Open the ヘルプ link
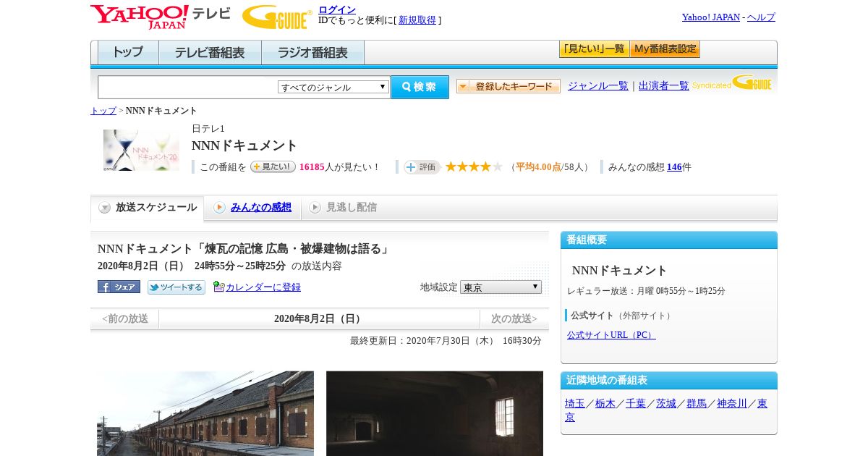Image resolution: width=868 pixels, height=456 pixels. click(761, 17)
